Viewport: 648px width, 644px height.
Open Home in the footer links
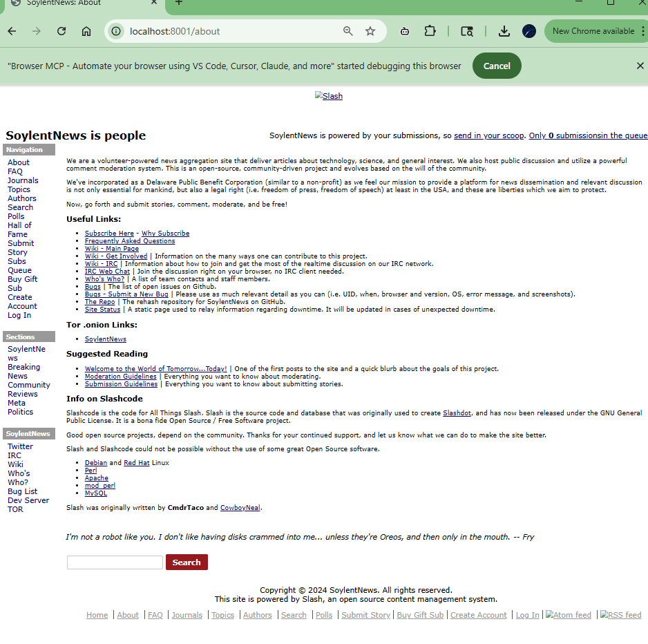tap(97, 615)
